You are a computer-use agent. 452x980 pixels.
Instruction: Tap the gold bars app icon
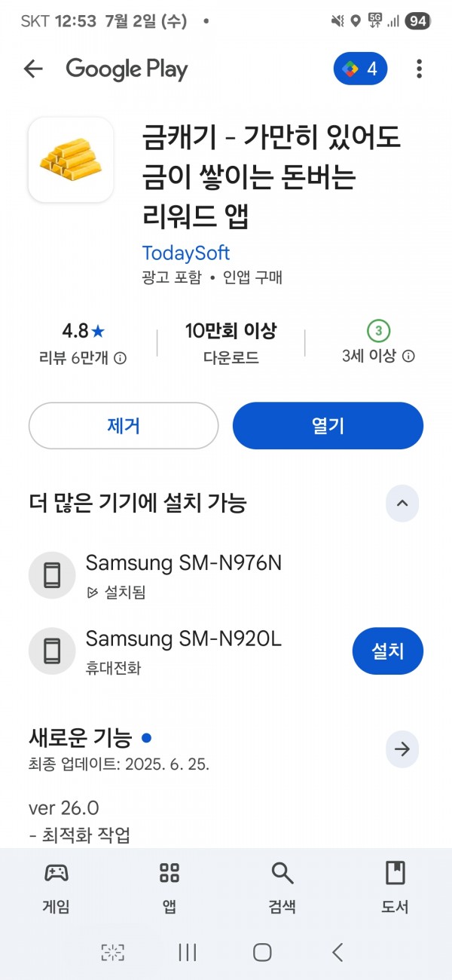coord(71,160)
